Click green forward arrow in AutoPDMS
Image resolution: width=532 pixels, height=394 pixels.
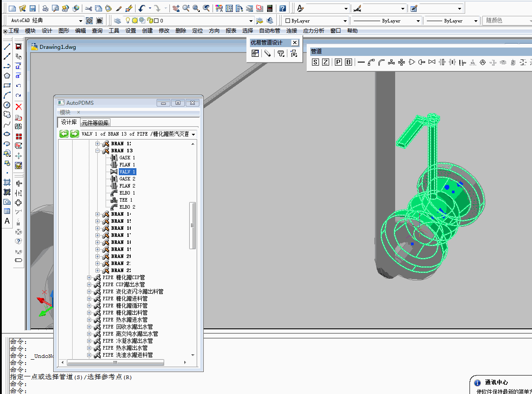tap(74, 134)
